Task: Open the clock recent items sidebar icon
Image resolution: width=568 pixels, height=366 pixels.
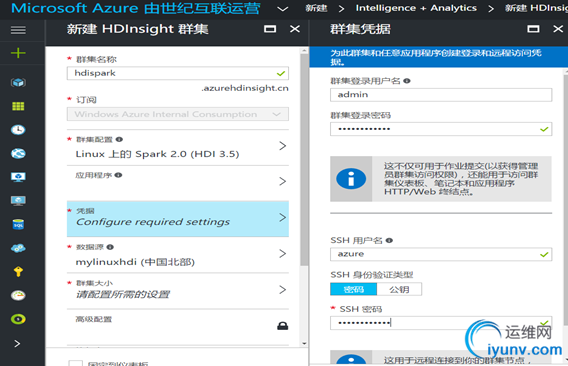Action: click(18, 130)
